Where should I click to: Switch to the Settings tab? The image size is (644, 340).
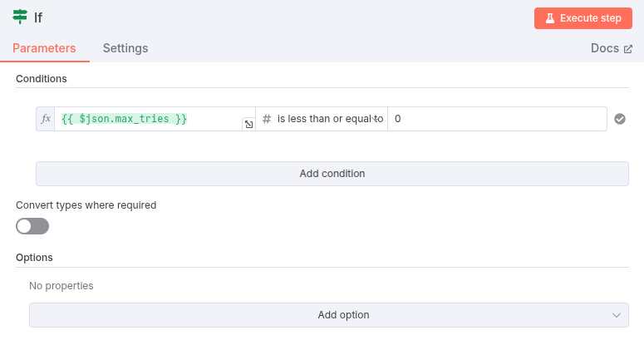click(125, 48)
